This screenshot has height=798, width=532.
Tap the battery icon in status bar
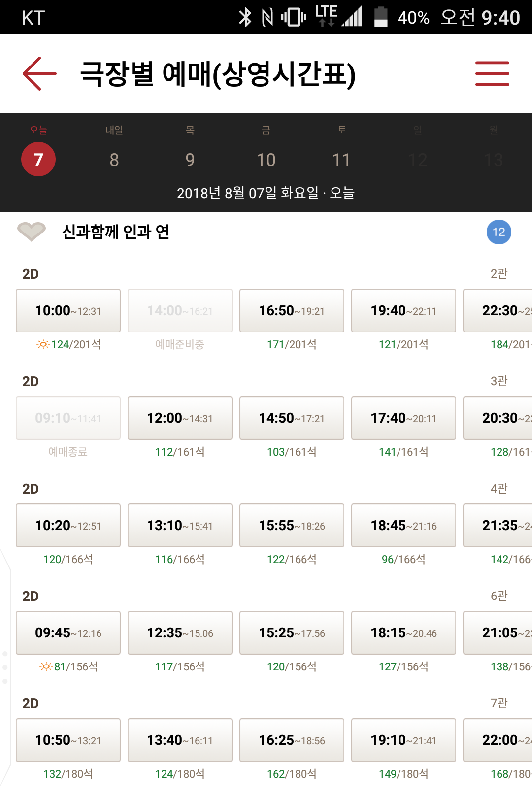pos(381,17)
